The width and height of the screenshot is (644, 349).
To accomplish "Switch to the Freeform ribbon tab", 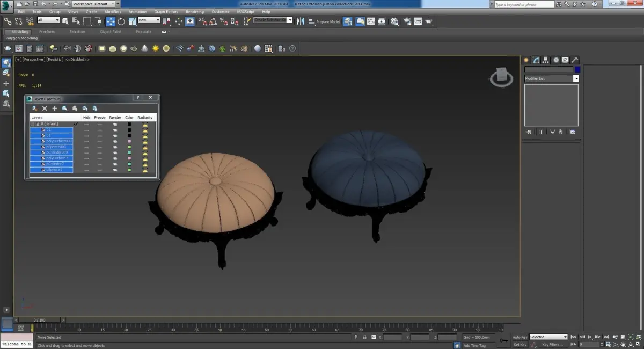I will click(47, 32).
